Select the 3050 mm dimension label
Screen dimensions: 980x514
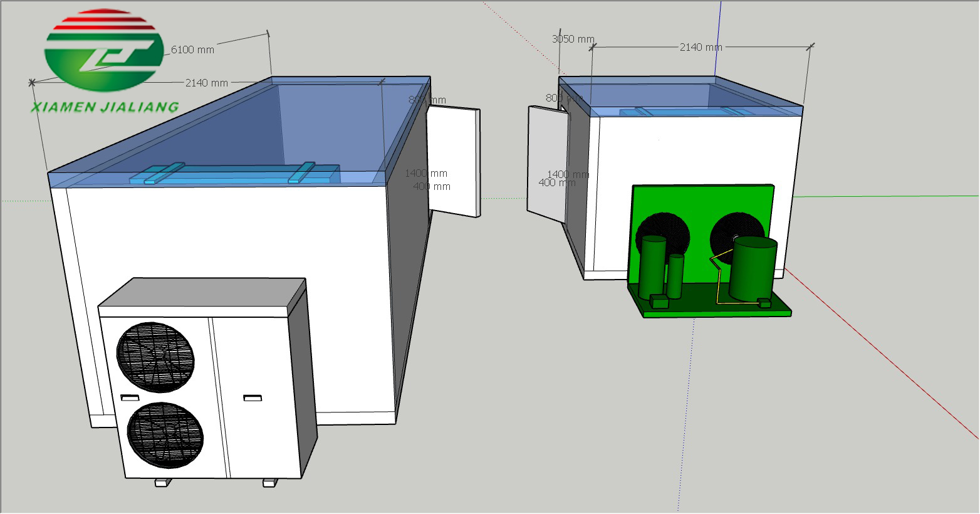(x=573, y=39)
